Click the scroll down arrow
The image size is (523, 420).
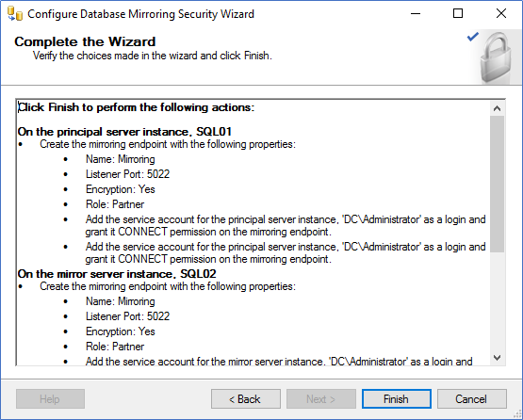pos(497,358)
